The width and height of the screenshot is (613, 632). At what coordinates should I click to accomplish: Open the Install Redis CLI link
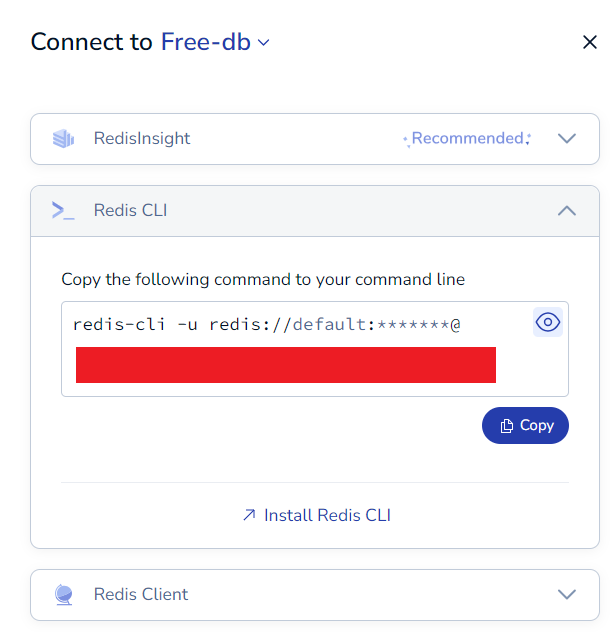click(317, 515)
